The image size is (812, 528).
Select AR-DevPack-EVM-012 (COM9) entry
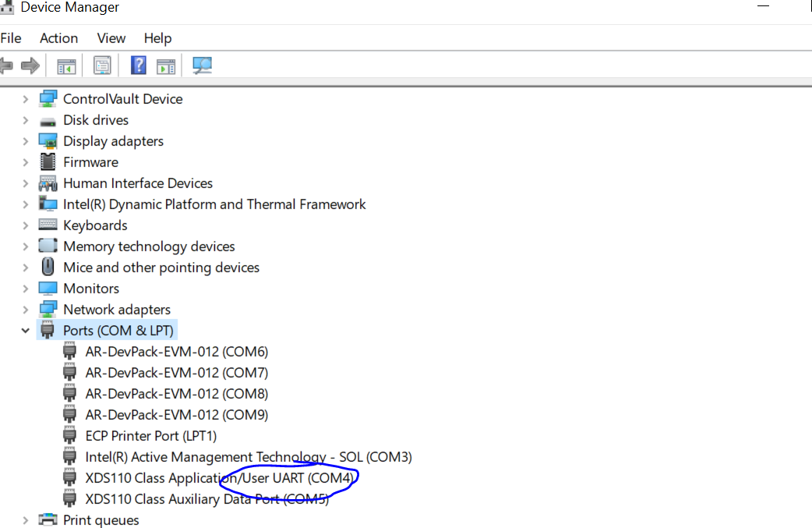click(177, 415)
